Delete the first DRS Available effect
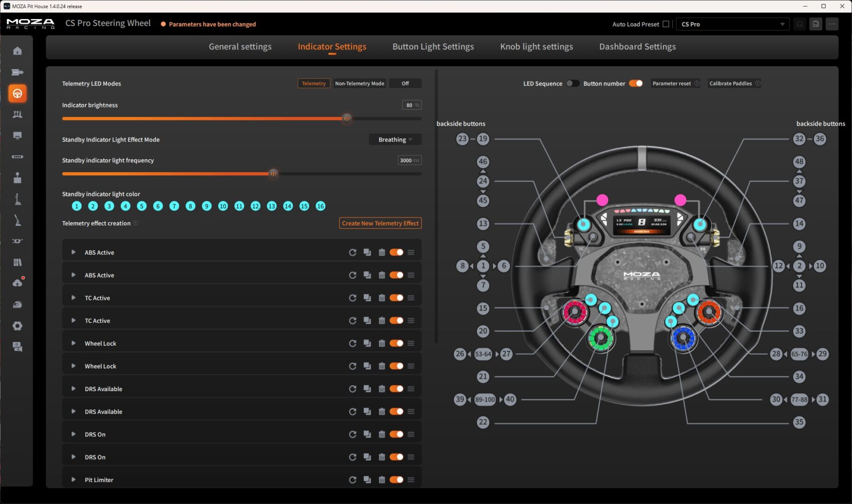The image size is (852, 504). [x=382, y=389]
